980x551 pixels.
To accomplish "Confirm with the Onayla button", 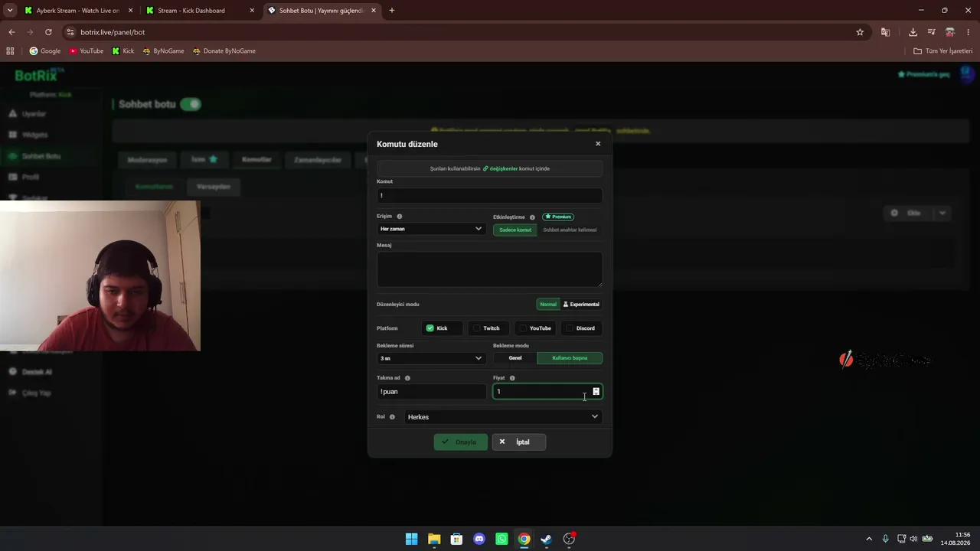I will [460, 442].
